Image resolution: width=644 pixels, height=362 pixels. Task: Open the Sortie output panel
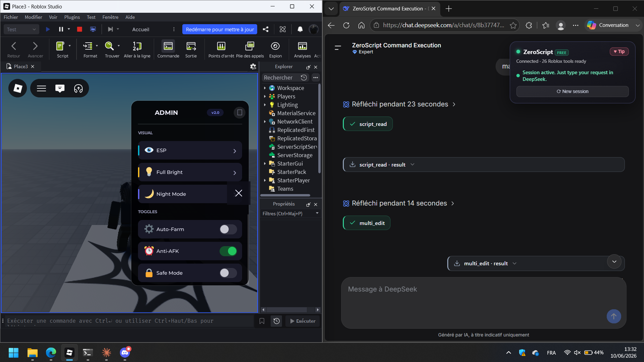click(x=191, y=49)
